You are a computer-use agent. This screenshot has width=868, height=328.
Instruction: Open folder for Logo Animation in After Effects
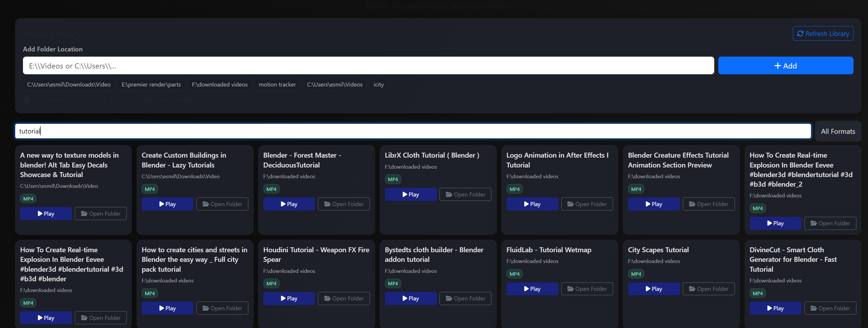coord(587,204)
